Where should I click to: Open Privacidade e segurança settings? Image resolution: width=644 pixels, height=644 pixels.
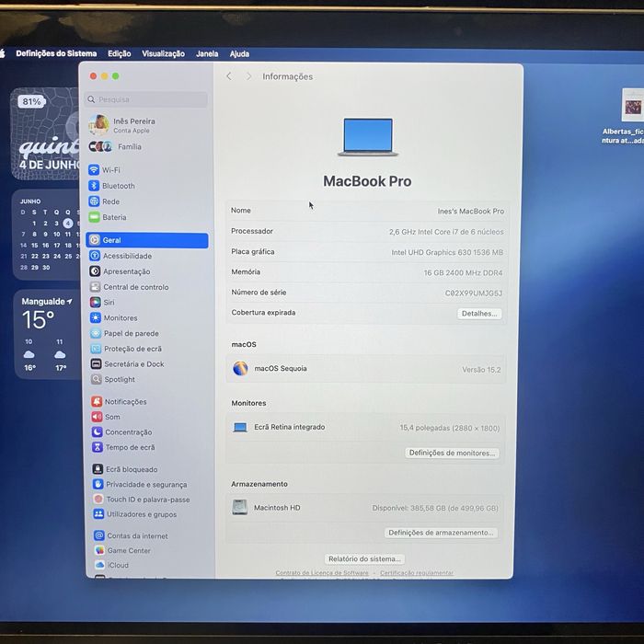click(x=140, y=484)
